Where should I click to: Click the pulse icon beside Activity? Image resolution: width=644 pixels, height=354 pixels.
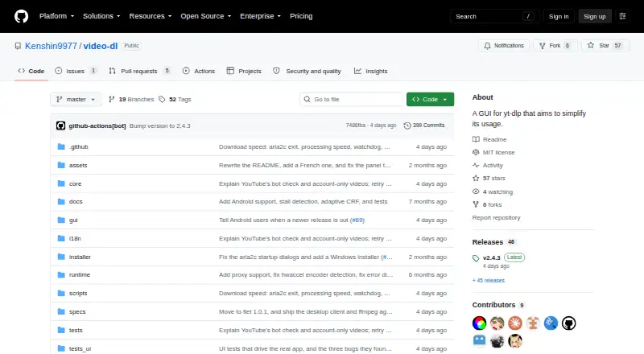pyautogui.click(x=476, y=165)
